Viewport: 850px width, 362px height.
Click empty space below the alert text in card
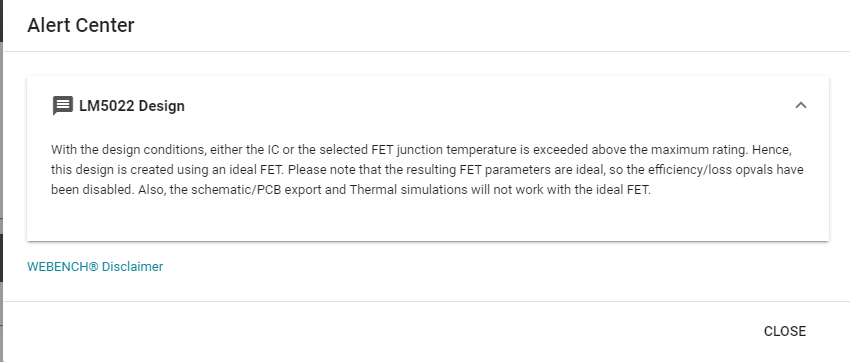coord(428,221)
